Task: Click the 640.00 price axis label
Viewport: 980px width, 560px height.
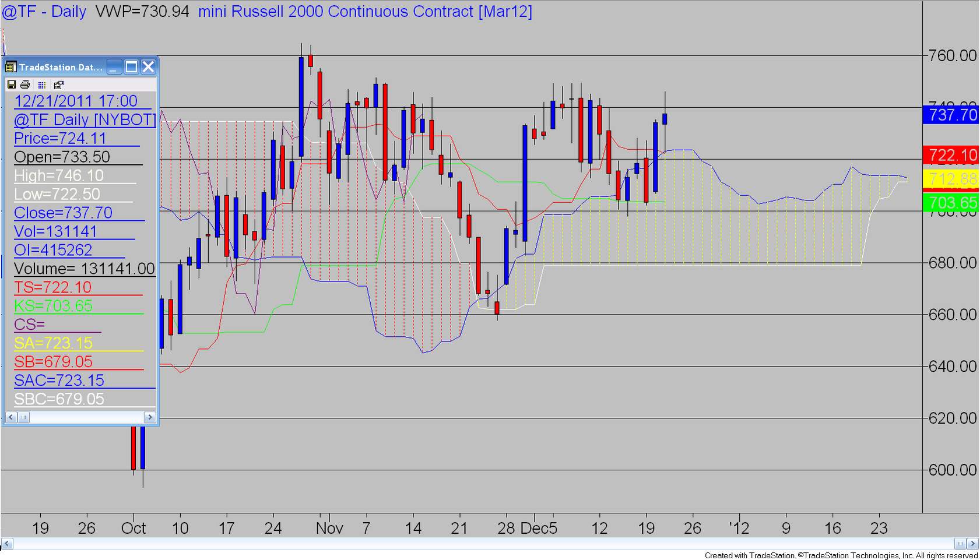Action: coord(953,367)
